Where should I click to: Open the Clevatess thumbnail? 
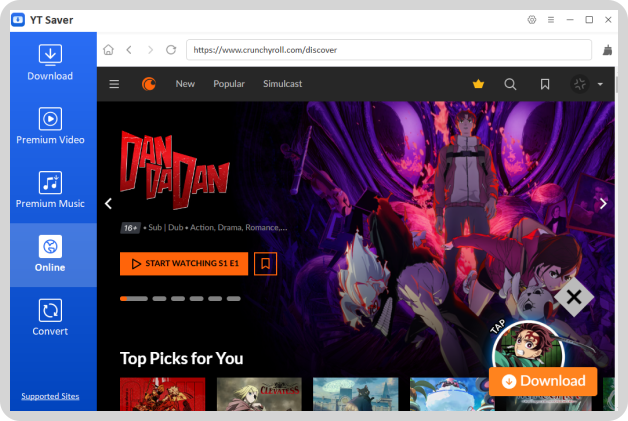click(259, 394)
